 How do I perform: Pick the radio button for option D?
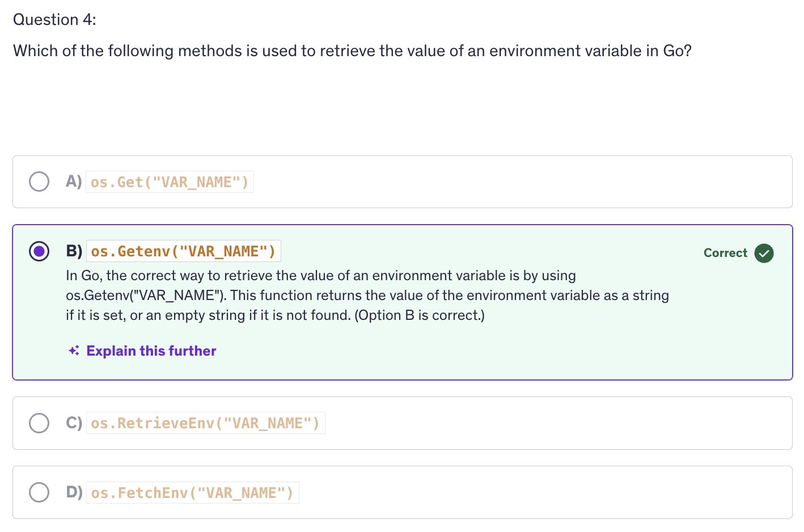pos(39,492)
